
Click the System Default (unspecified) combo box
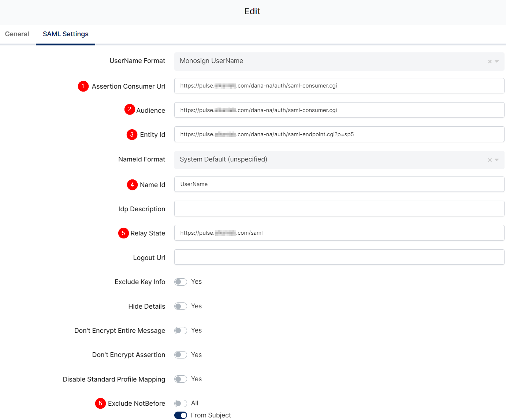tap(330, 160)
